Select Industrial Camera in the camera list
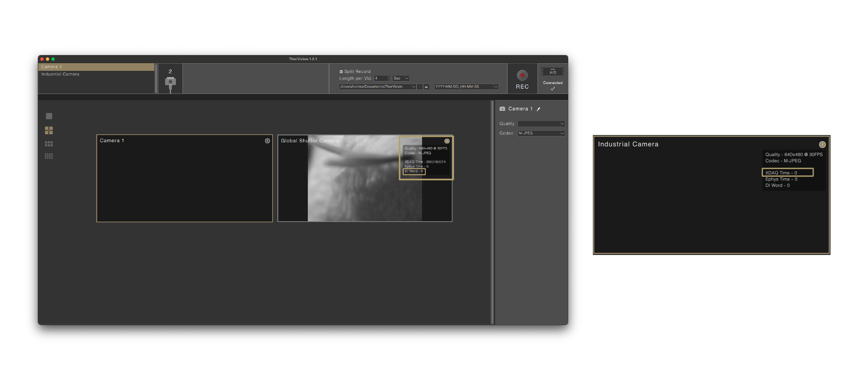The image size is (868, 390). coord(60,74)
